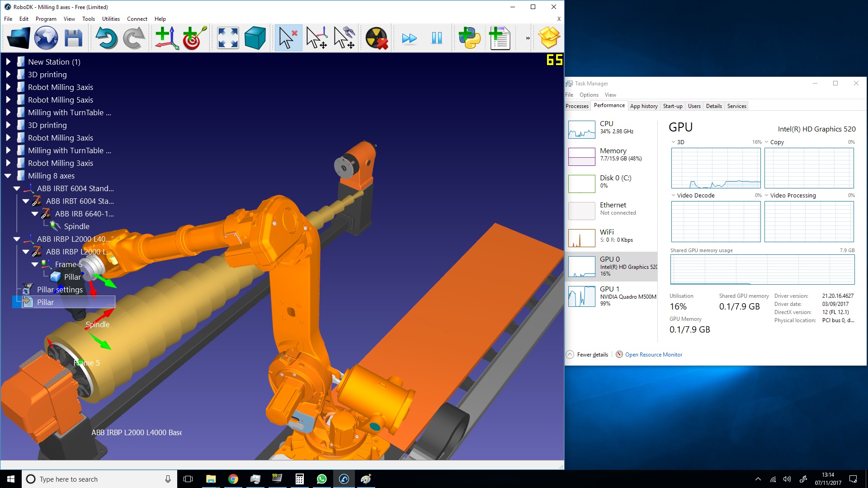Add a reference frame from the toolbar
Screen dimensions: 868x488
coord(166,38)
